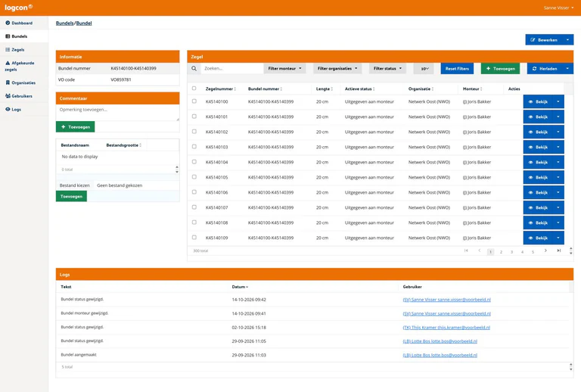Expand Bekijk dropdown for K45140105

(558, 178)
